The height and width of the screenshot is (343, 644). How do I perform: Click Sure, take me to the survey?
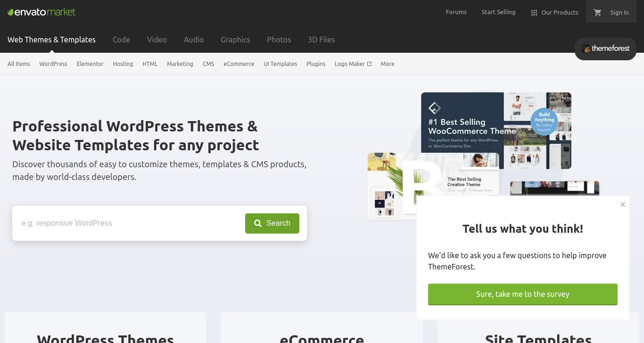(x=523, y=294)
